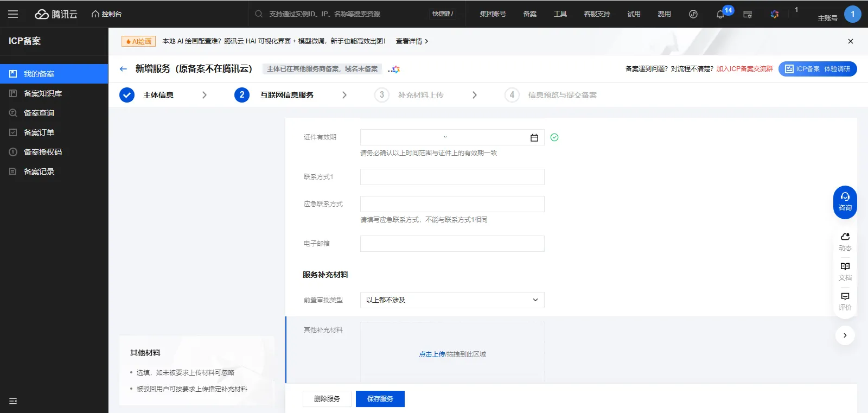Click the 快捷键 / shortcut hint
The image size is (868, 413).
[x=443, y=14]
